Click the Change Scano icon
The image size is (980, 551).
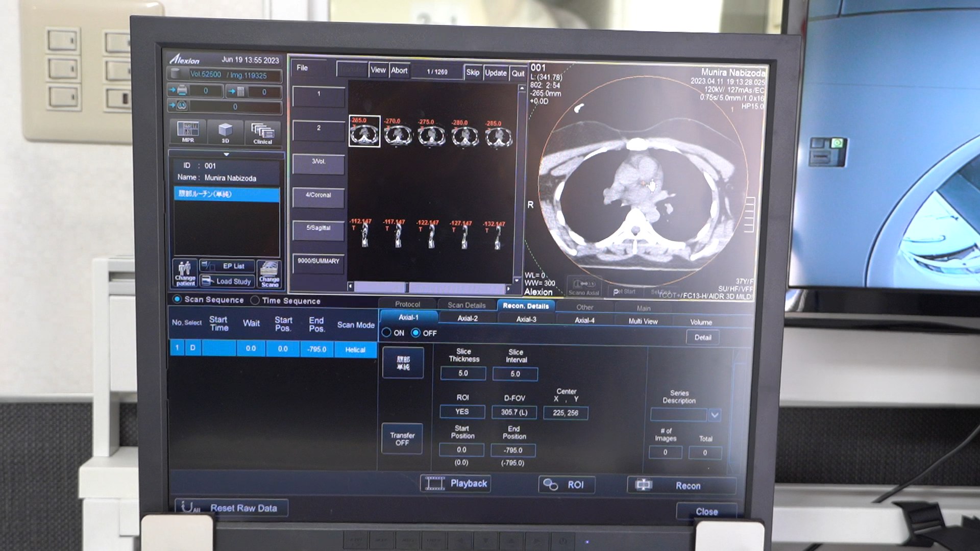click(x=269, y=274)
